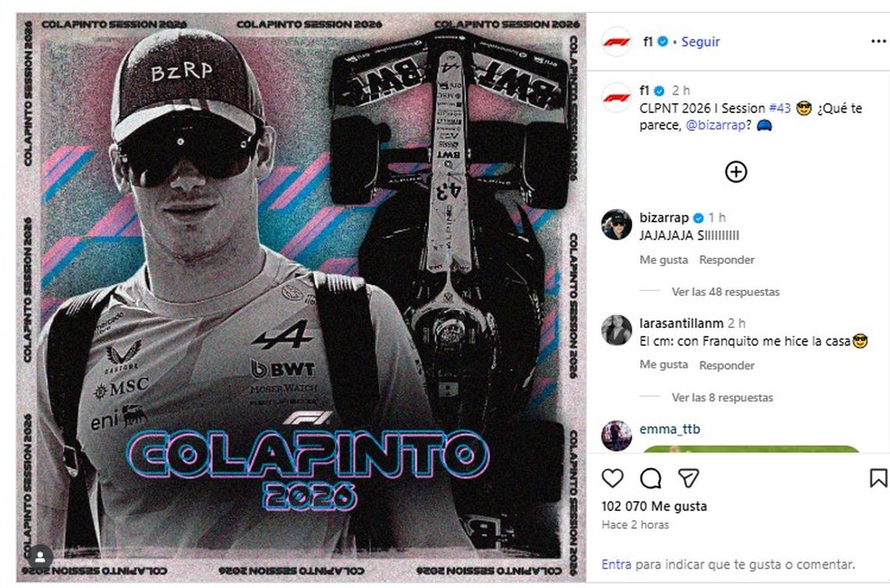The width and height of the screenshot is (890, 588).
Task: Like the post with the heart icon
Action: pos(612,479)
